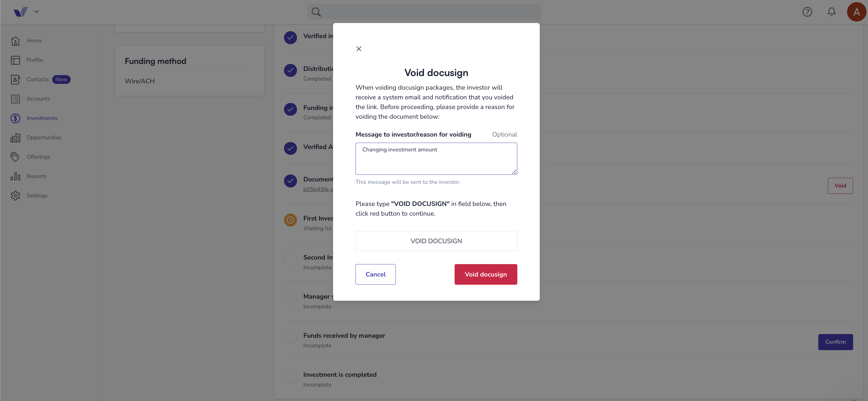Click the search magnifier icon
The height and width of the screenshot is (401, 868).
316,12
